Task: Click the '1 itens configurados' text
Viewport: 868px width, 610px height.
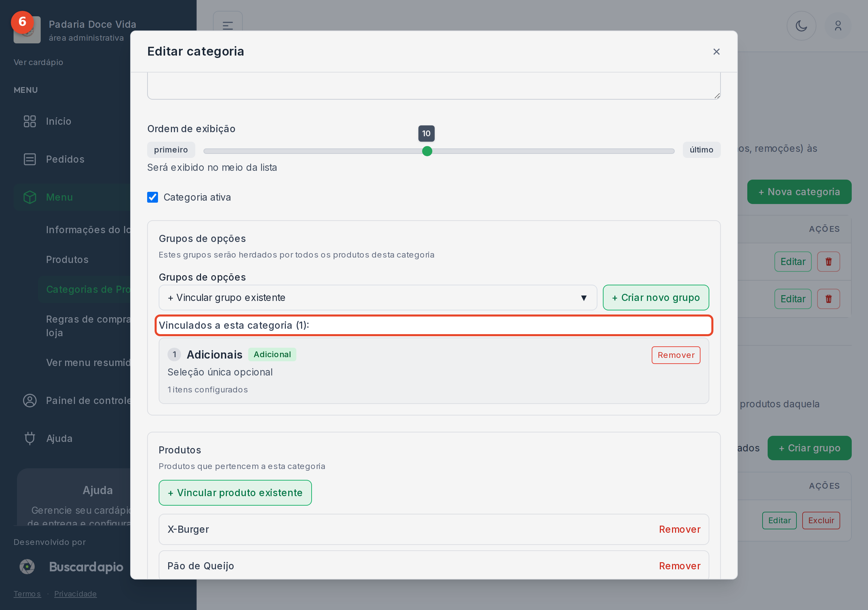Action: (208, 390)
